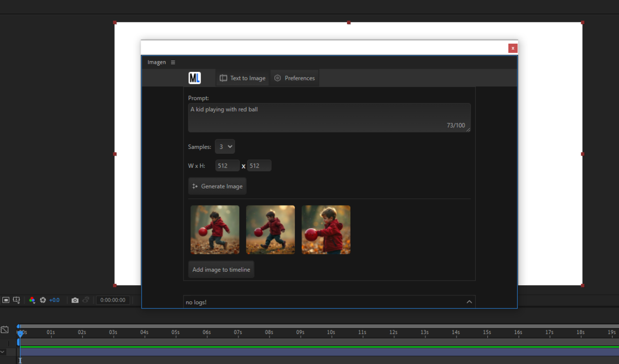Screen dimensions: 619x364
Task: Open the Samples dropdown
Action: 225,147
